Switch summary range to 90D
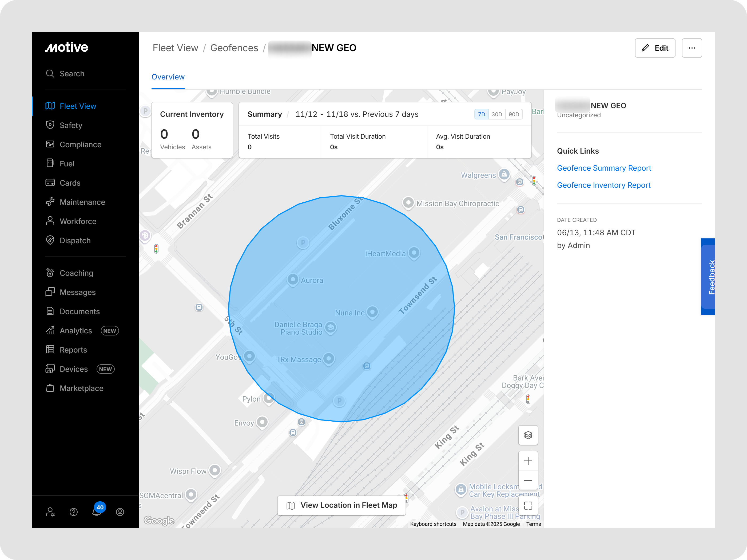 514,114
